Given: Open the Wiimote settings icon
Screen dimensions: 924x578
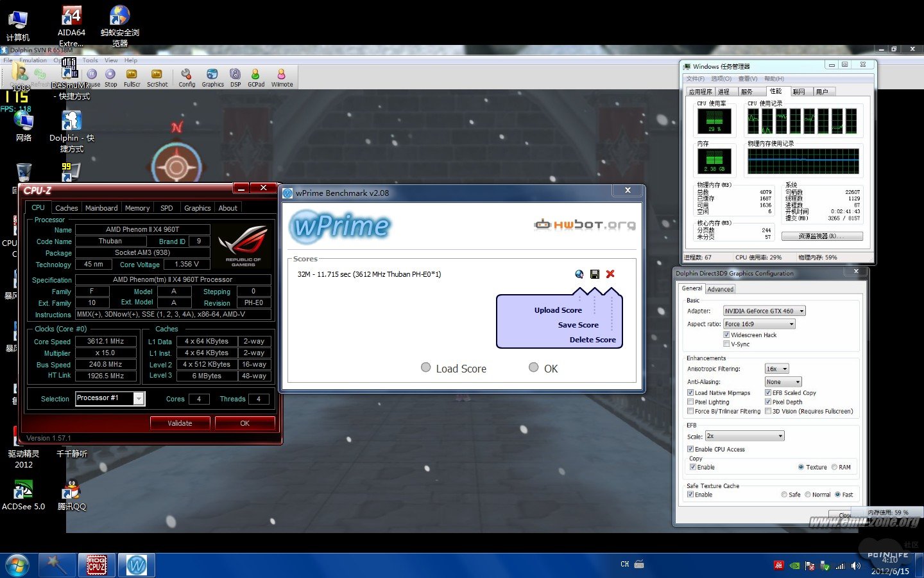Looking at the screenshot, I should tap(282, 78).
